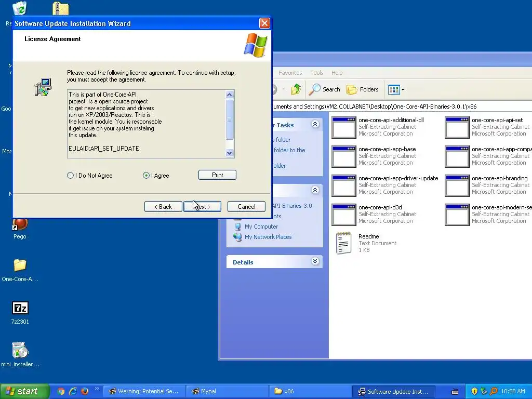Viewport: 532px width, 399px height.
Task: Click the Up folder icon in Explorer
Action: pos(296,89)
